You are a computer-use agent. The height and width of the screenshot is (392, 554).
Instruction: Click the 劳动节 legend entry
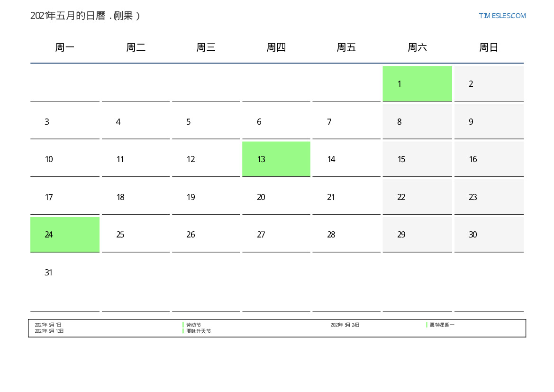pyautogui.click(x=193, y=325)
